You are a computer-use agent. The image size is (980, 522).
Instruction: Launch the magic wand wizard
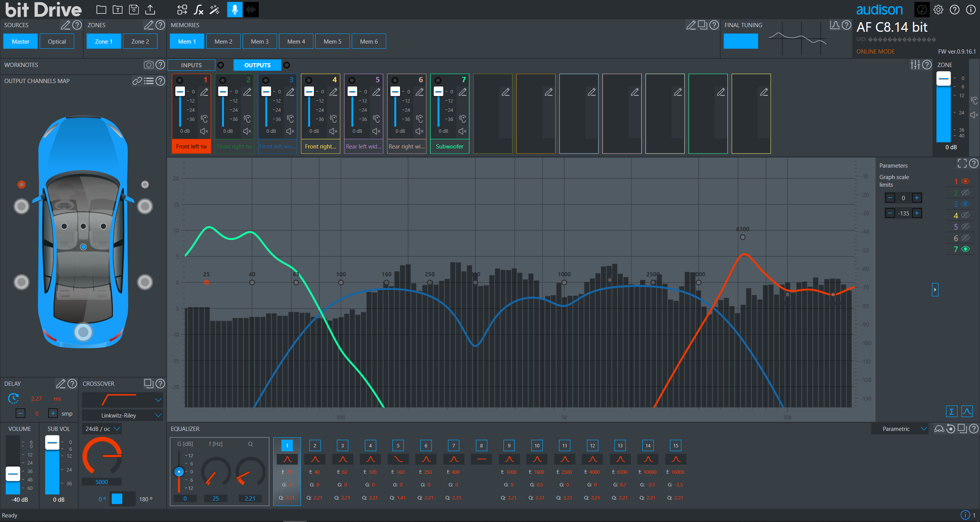point(214,10)
